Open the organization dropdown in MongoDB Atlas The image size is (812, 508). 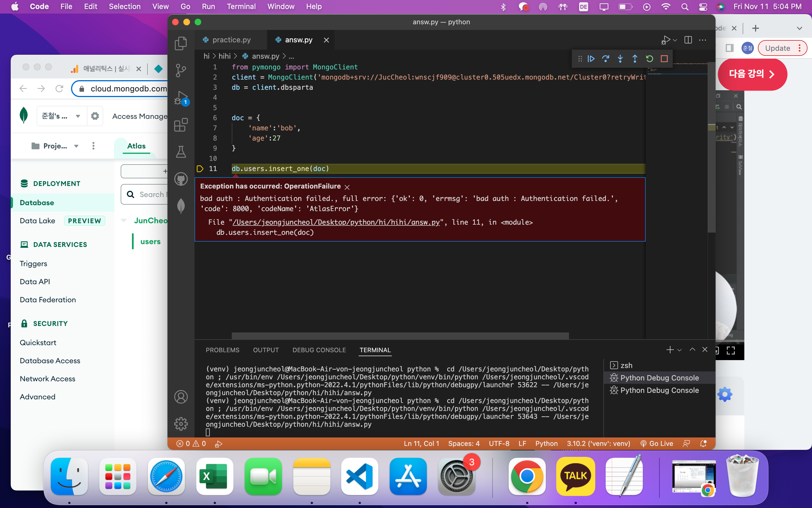coord(61,116)
